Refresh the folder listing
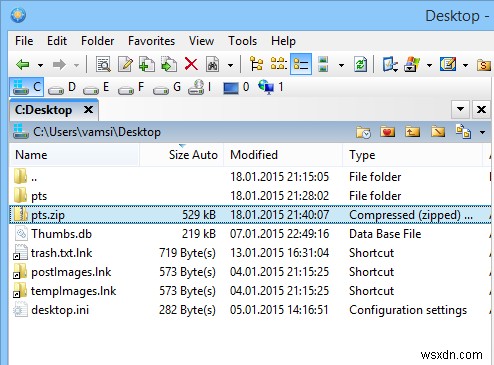 click(x=361, y=64)
